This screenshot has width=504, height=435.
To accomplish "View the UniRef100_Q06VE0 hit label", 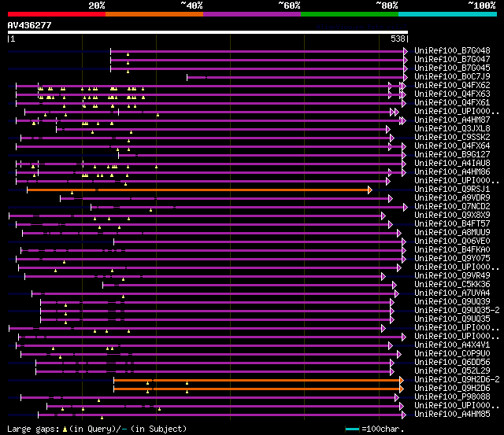I will click(452, 241).
